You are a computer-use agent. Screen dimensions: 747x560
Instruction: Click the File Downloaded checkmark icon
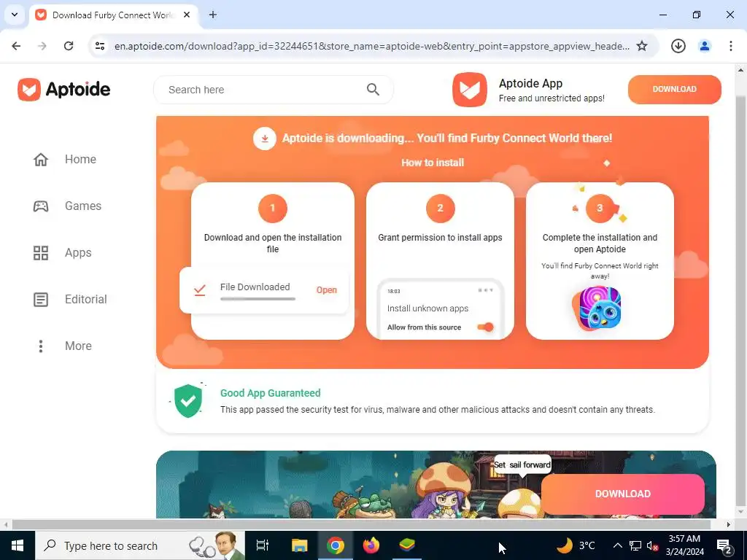pyautogui.click(x=200, y=290)
